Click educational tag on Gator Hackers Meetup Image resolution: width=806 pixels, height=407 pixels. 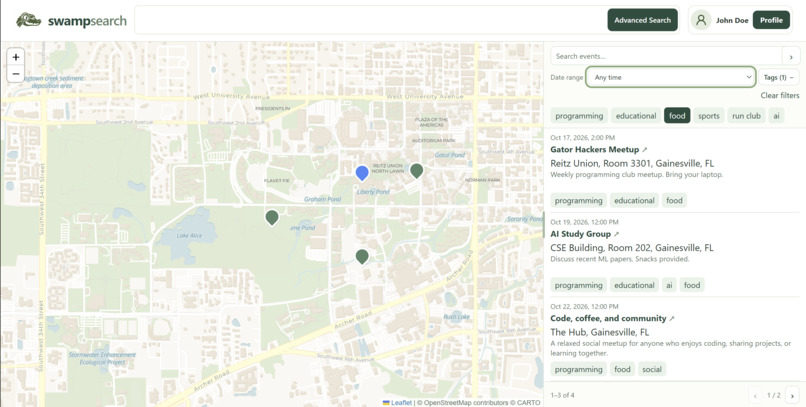coord(634,200)
